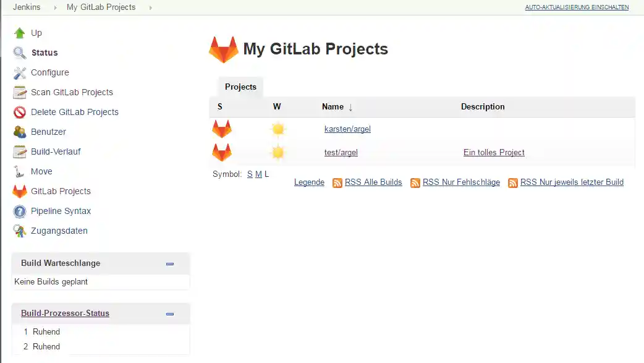
Task: Open the test/argel project link
Action: pos(341,153)
